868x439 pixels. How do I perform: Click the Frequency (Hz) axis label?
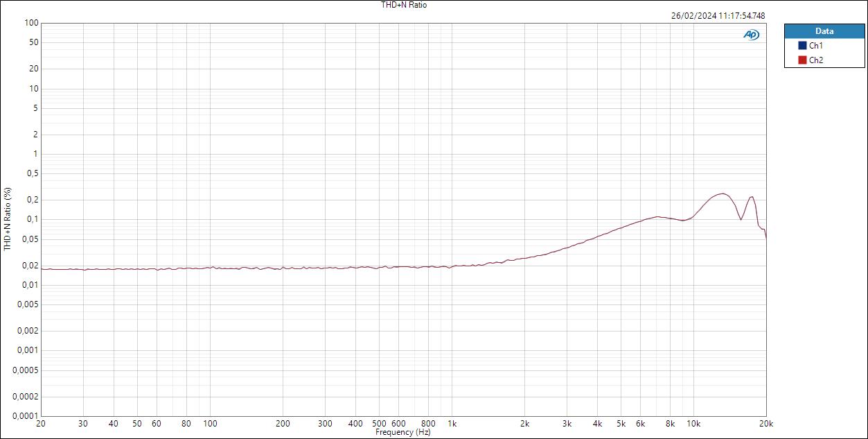(x=404, y=431)
